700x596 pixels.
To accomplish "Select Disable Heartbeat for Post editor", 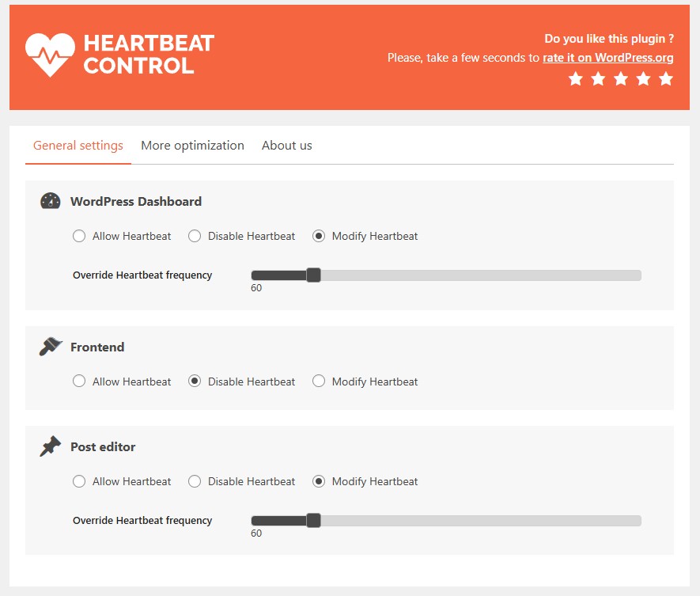I will point(195,481).
